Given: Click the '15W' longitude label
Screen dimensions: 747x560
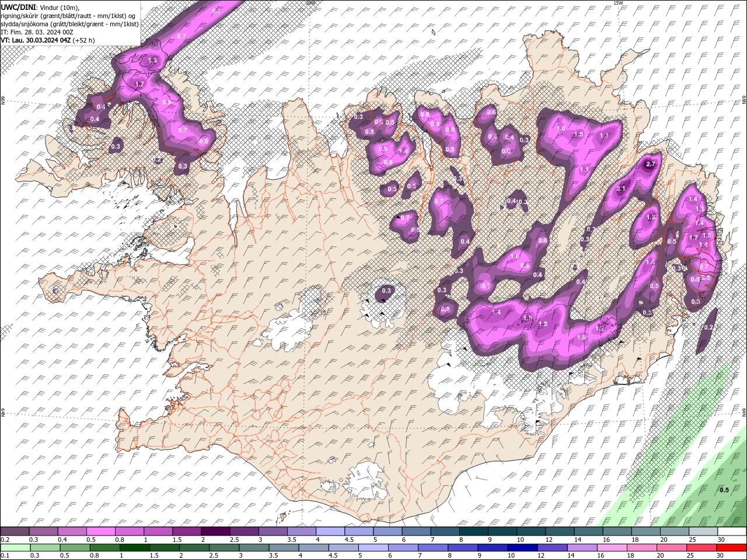Looking at the screenshot, I should tap(618, 3).
